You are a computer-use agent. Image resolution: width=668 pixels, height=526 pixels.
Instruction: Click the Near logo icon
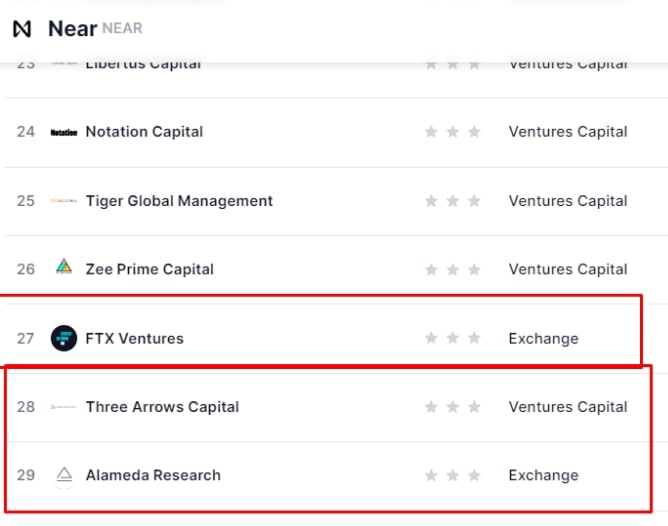22,29
